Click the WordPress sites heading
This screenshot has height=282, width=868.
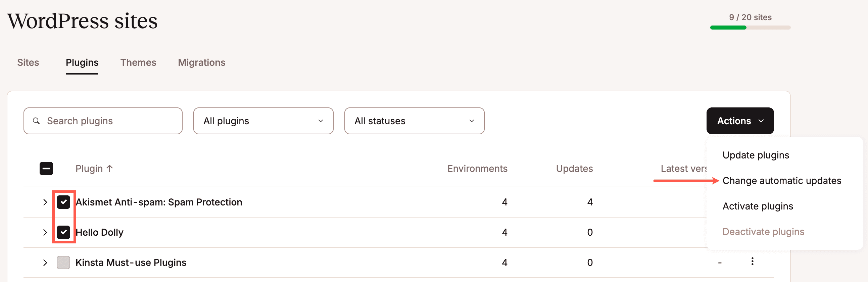coord(82,21)
